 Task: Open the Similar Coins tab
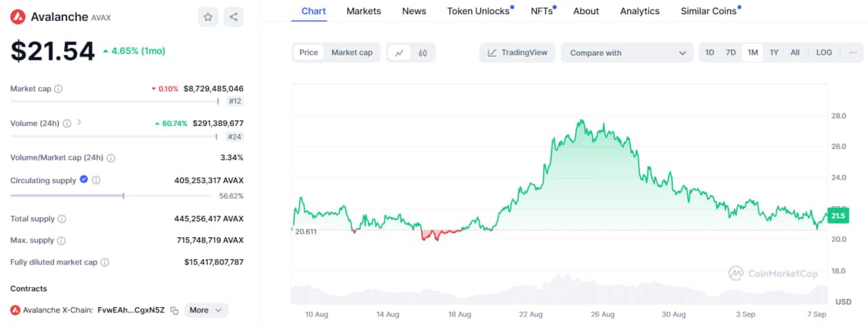709,11
